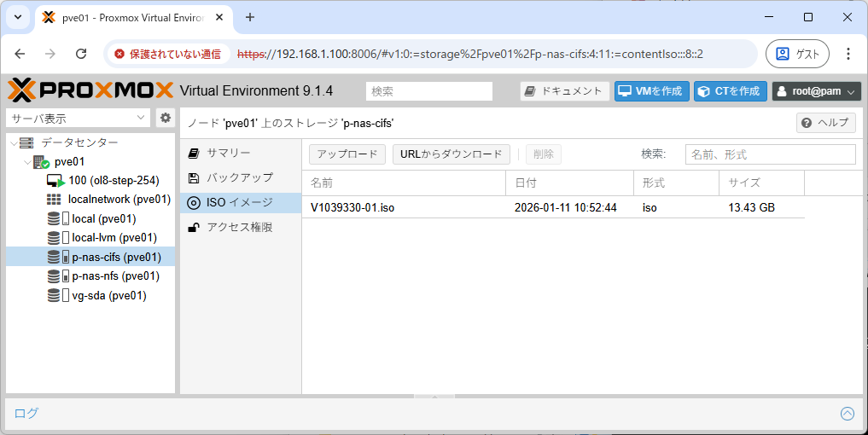
Task: Sort by the 名前 column header
Action: click(404, 183)
